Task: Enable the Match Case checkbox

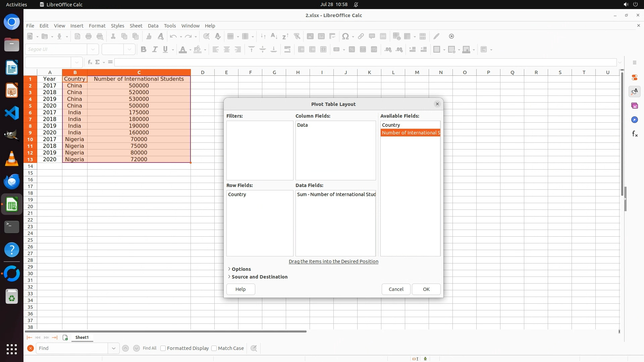Action: pos(214,348)
